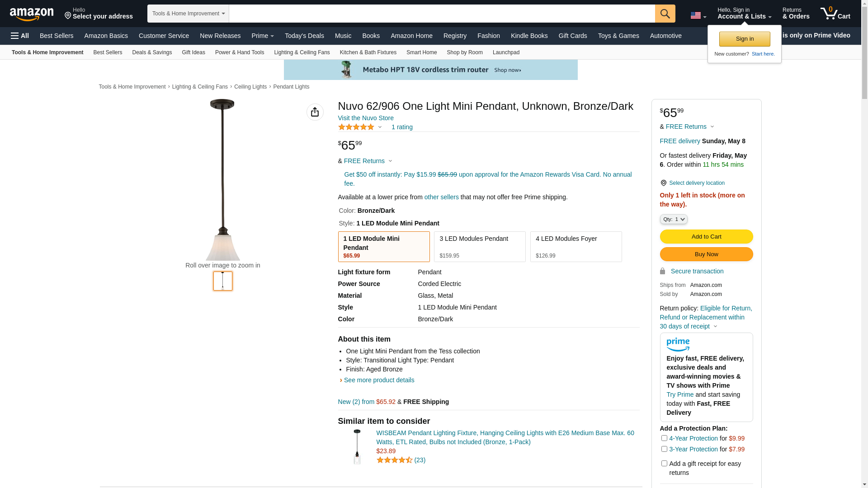This screenshot has width=868, height=488.
Task: Click the US flag language selector
Action: tap(698, 15)
